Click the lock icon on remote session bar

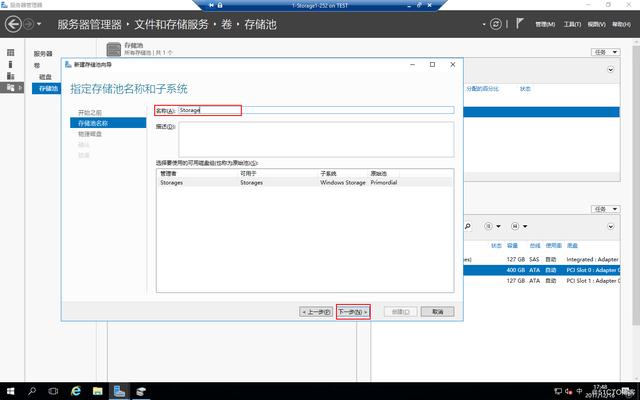click(220, 5)
